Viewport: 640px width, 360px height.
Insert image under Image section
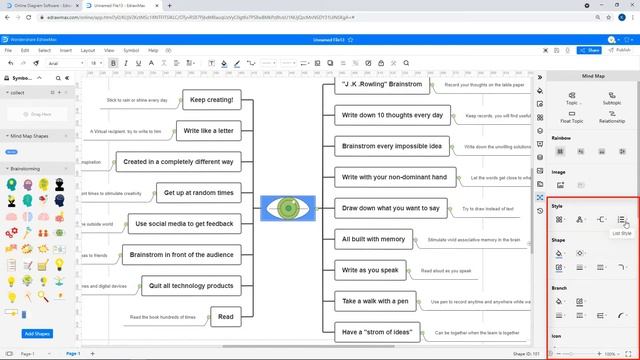coord(560,185)
